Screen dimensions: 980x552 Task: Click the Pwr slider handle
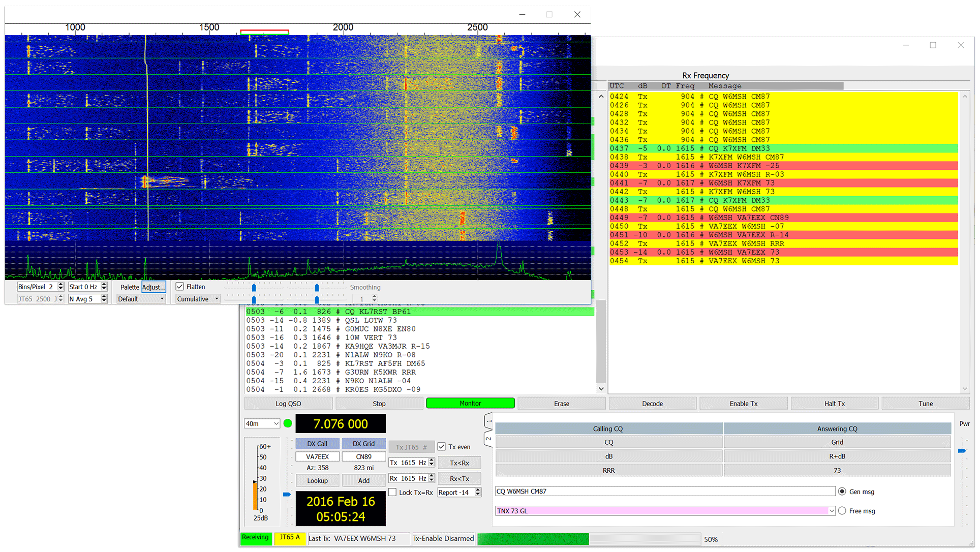pyautogui.click(x=962, y=451)
